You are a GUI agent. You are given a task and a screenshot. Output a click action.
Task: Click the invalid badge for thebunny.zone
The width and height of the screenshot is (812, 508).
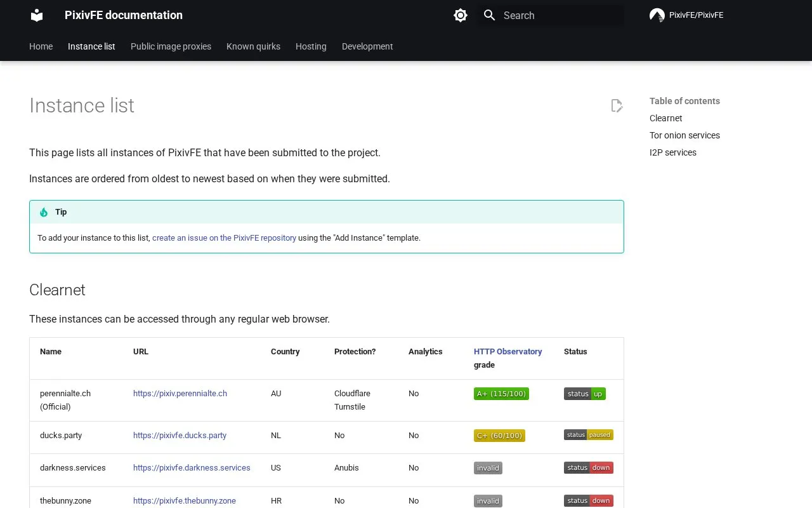pos(488,501)
